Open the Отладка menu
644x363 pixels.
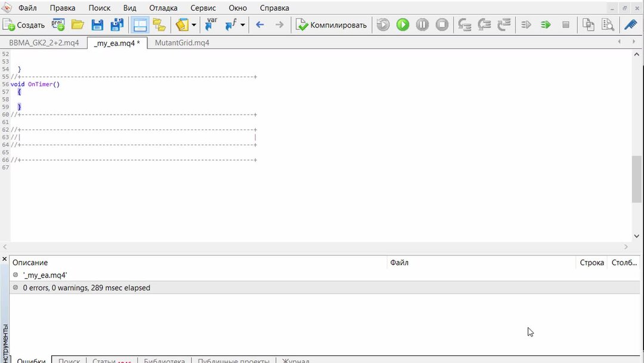pyautogui.click(x=163, y=8)
